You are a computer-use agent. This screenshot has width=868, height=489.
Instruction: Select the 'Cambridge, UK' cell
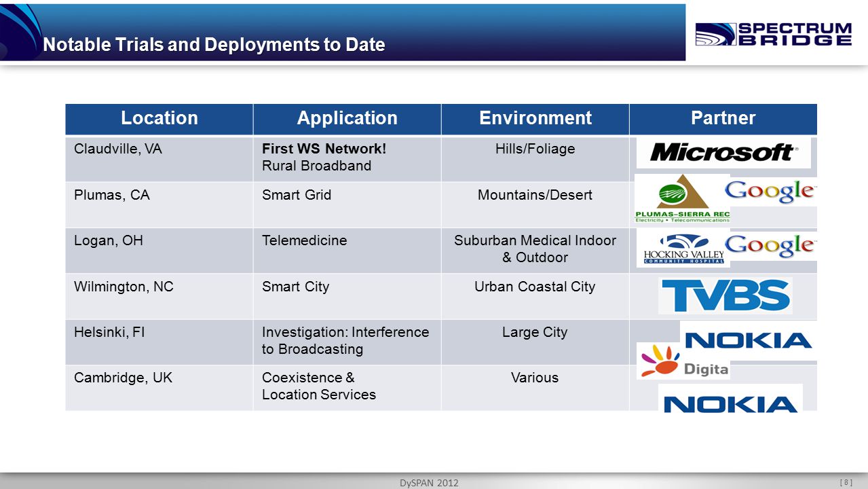[159, 388]
